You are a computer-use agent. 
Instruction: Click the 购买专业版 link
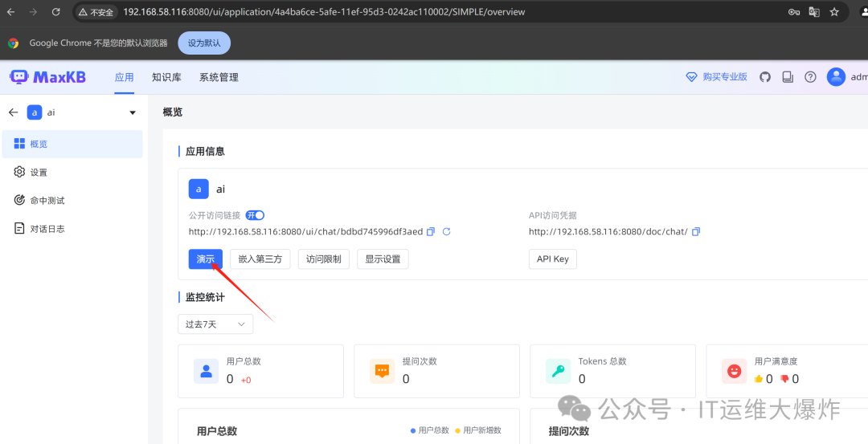coord(717,77)
